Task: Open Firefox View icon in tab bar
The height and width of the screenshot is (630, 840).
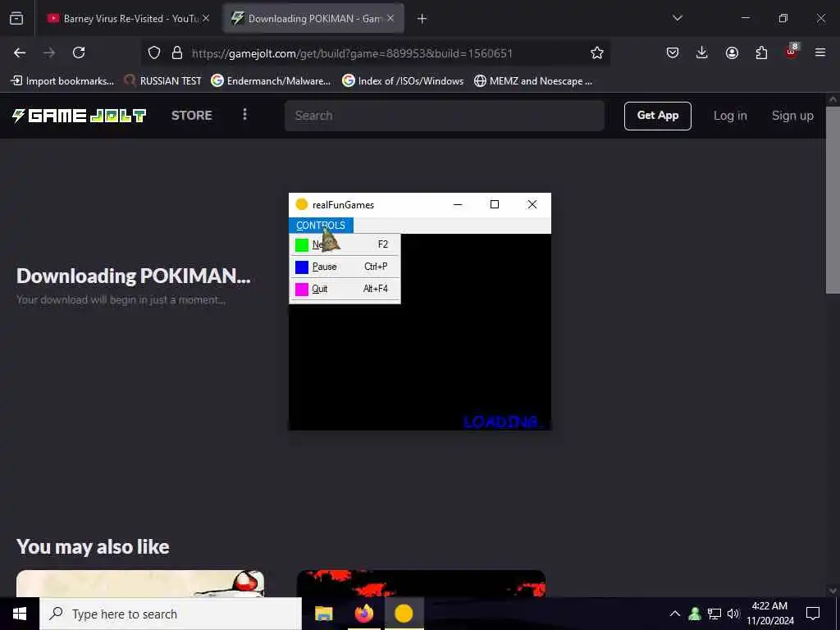Action: tap(16, 18)
